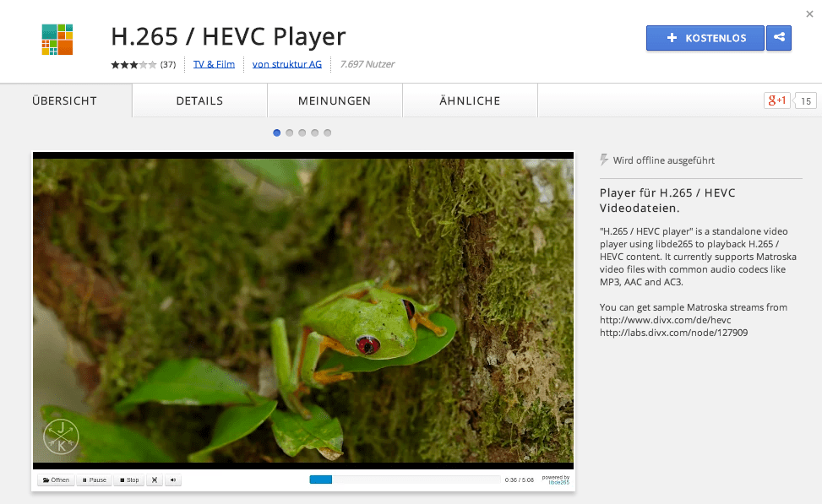The width and height of the screenshot is (822, 504).
Task: Click the fullscreen icon in the player
Action: pyautogui.click(x=154, y=480)
